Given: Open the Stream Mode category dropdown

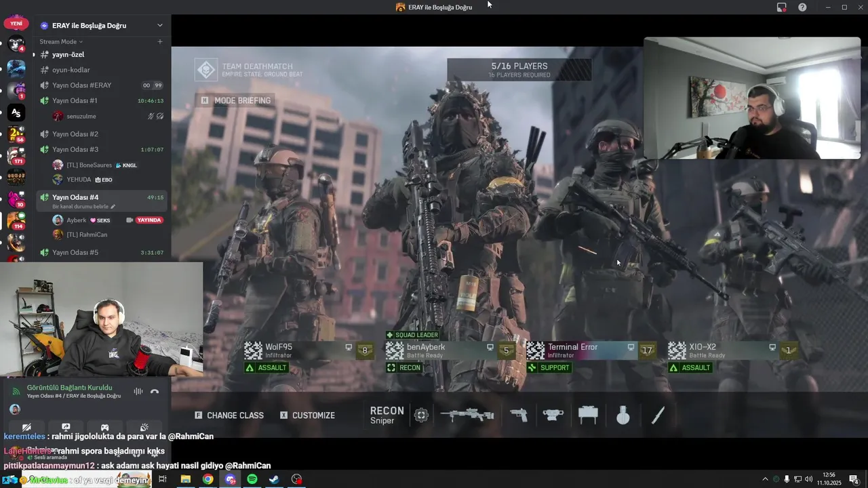Looking at the screenshot, I should click(x=61, y=41).
